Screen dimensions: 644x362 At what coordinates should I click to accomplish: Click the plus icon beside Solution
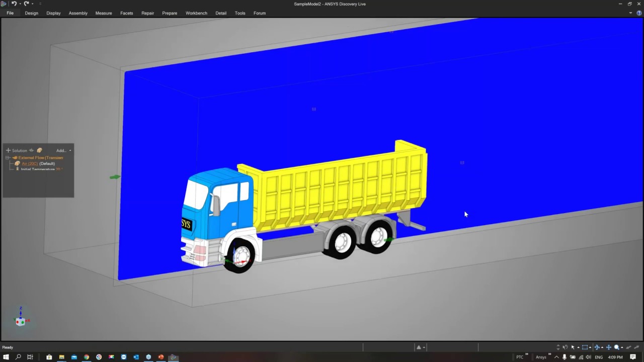pos(8,150)
